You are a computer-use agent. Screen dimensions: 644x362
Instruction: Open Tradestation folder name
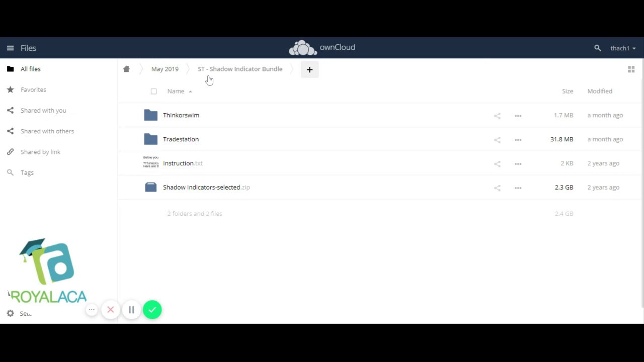coord(181,139)
